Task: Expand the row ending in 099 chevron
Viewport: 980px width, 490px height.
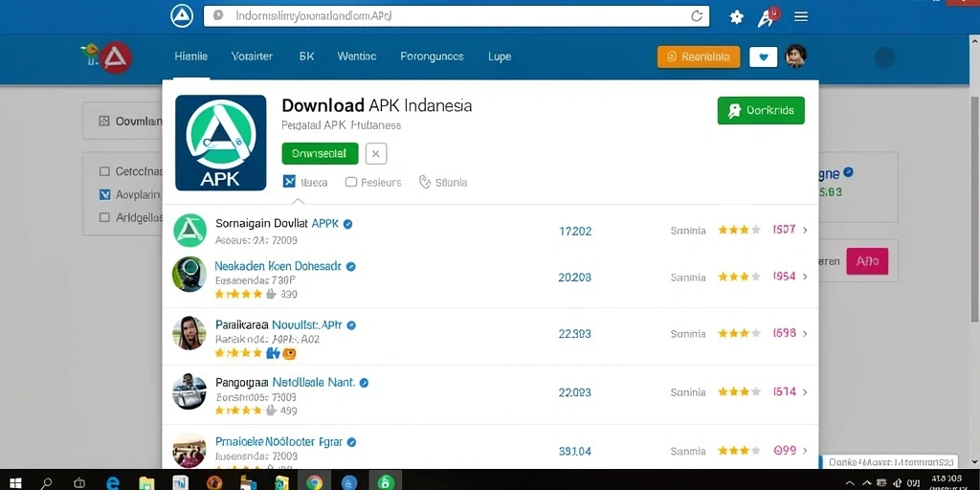Action: [805, 450]
